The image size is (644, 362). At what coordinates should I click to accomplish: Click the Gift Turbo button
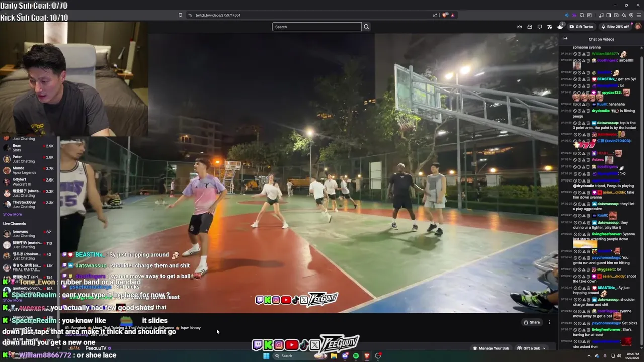(581, 27)
